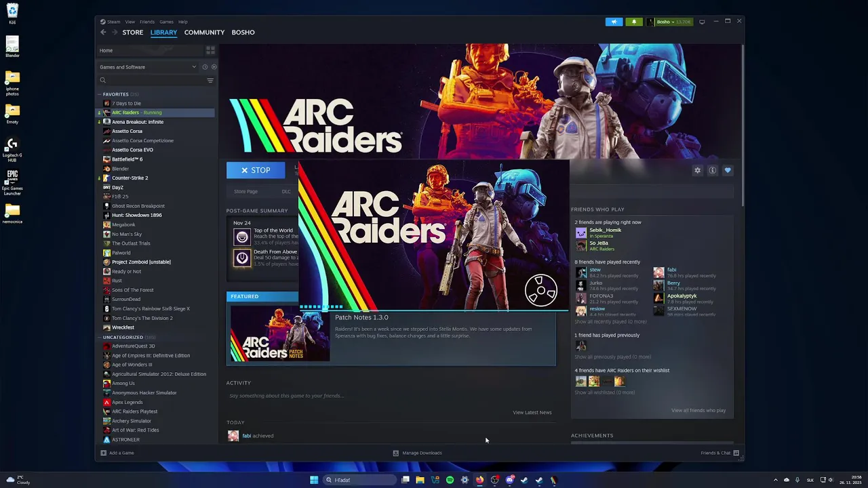Select ASTRONEER in library list
The height and width of the screenshot is (488, 868).
tap(125, 440)
